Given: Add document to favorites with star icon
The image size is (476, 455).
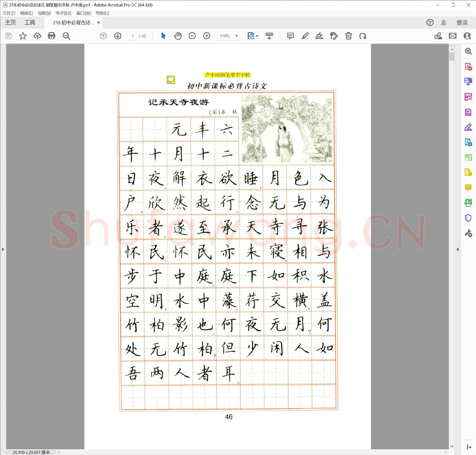Looking at the screenshot, I should tap(23, 36).
